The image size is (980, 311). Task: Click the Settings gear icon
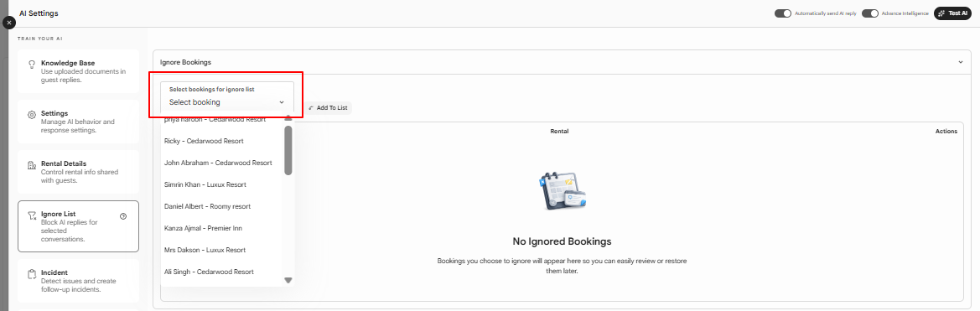pos(32,115)
